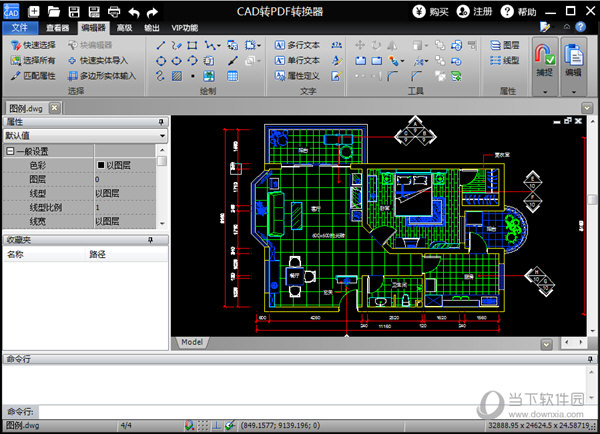Select the Point drawing tool

point(192,76)
